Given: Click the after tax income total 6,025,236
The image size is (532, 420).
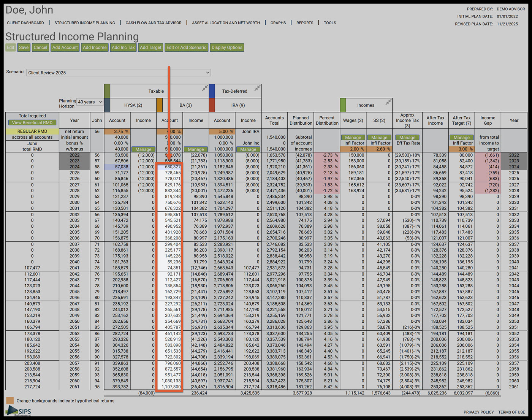Looking at the screenshot, I should 437,393.
